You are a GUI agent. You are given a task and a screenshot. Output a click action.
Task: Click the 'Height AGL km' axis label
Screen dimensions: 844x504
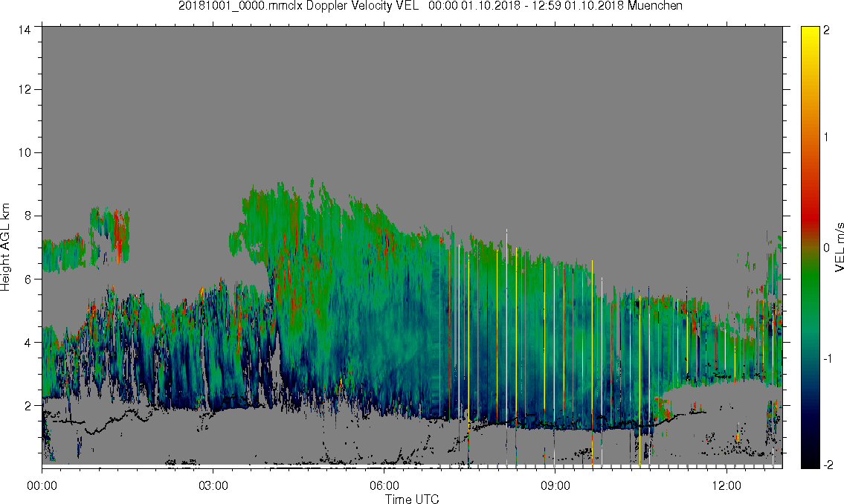[5, 247]
